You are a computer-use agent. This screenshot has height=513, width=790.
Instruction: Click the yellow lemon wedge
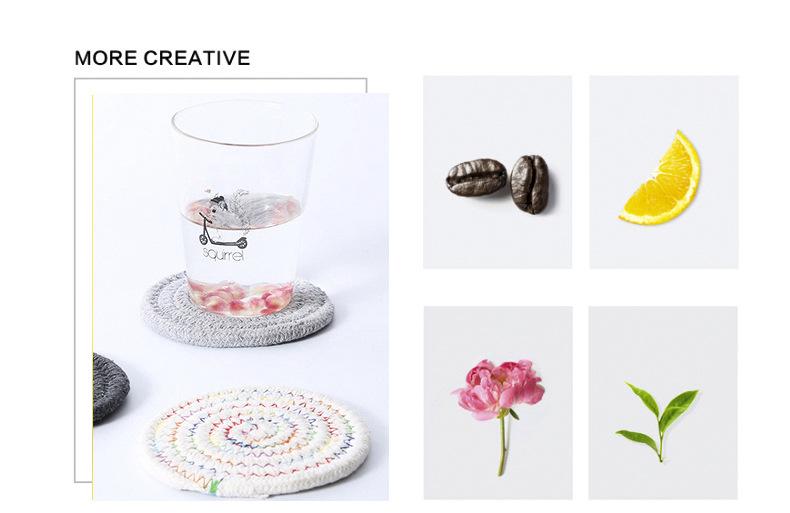pyautogui.click(x=661, y=177)
